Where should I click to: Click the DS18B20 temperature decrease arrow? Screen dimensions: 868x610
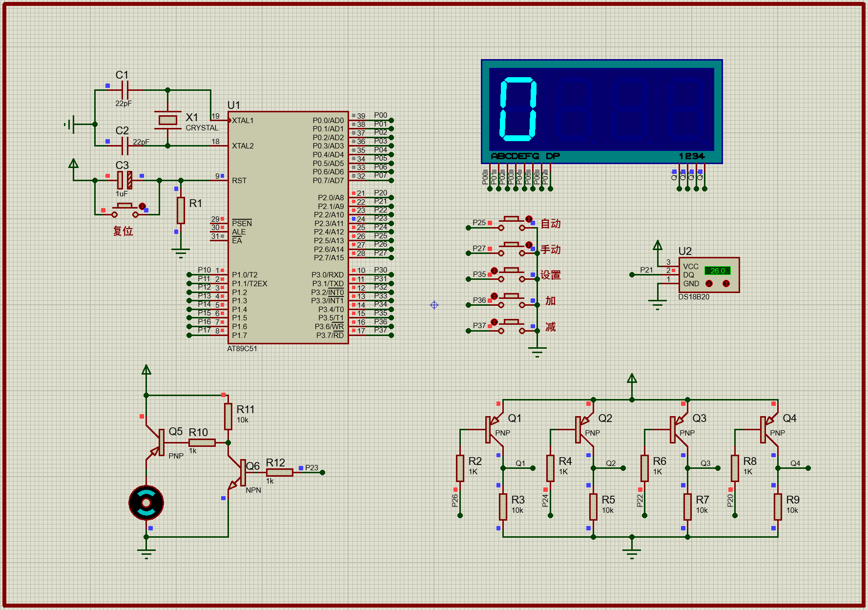[x=709, y=284]
